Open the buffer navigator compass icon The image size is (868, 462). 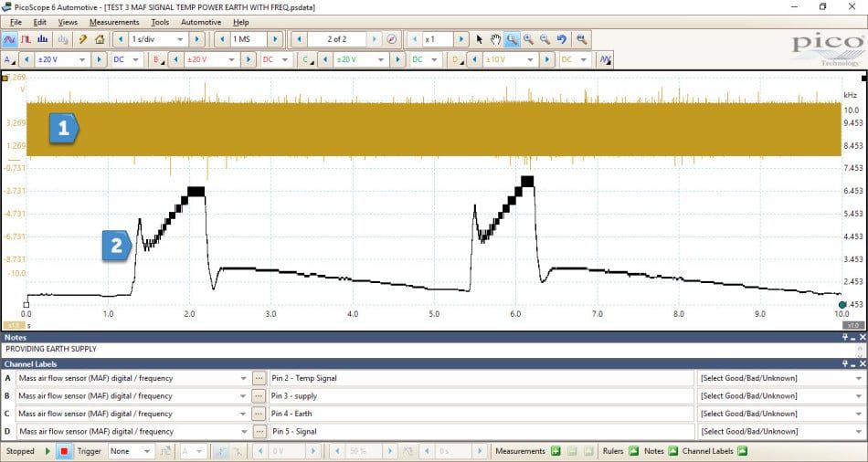point(392,39)
